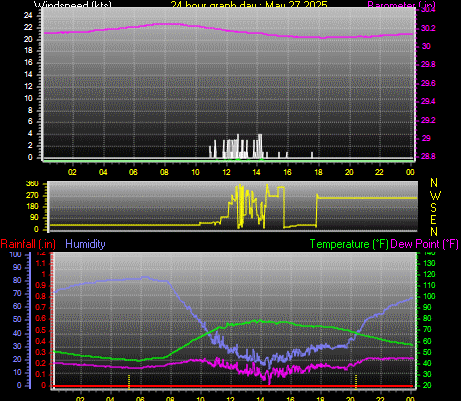
Task: Click the Barometer (in) axis title
Action: (x=401, y=5)
